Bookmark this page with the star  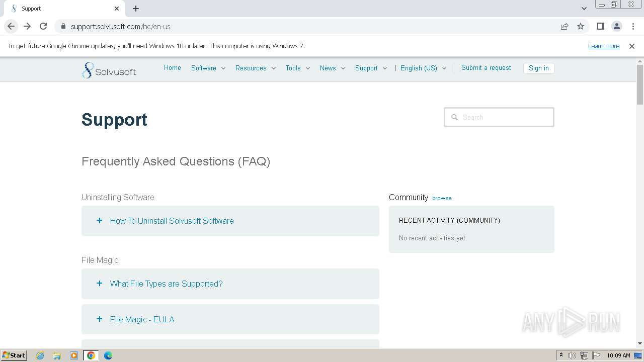tap(581, 26)
